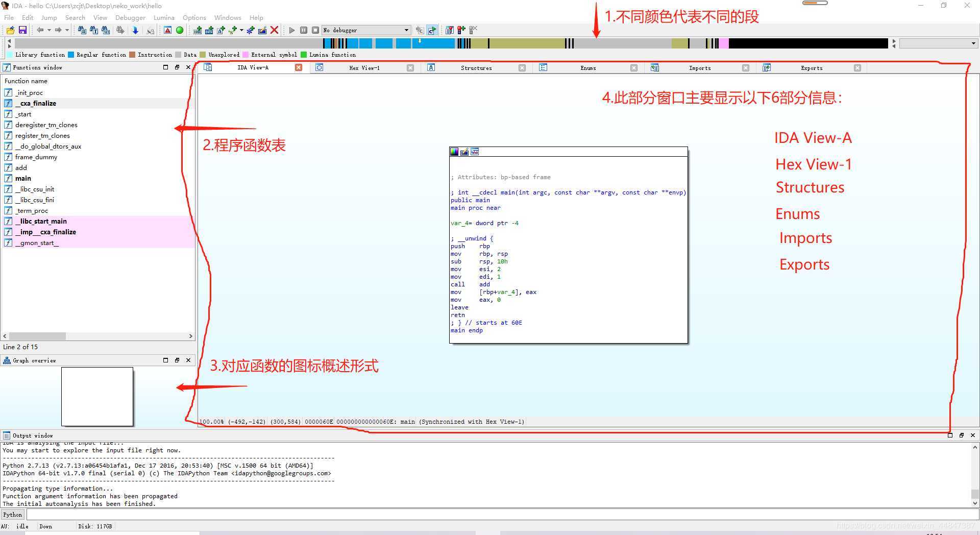Open the View menu

tap(100, 17)
